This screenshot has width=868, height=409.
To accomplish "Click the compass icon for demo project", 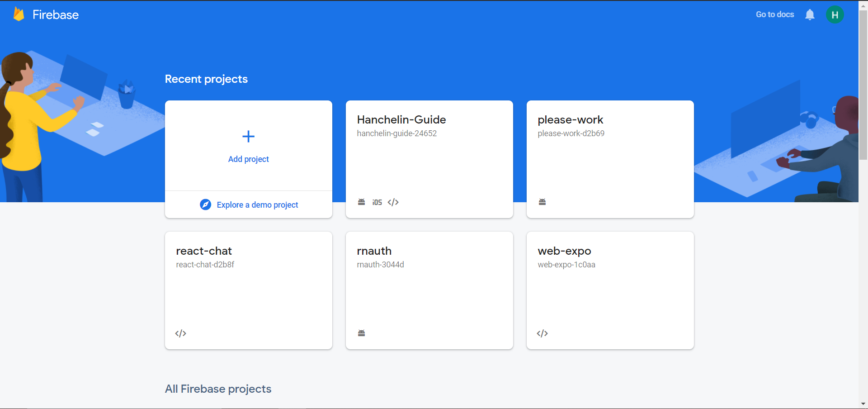I will tap(205, 204).
